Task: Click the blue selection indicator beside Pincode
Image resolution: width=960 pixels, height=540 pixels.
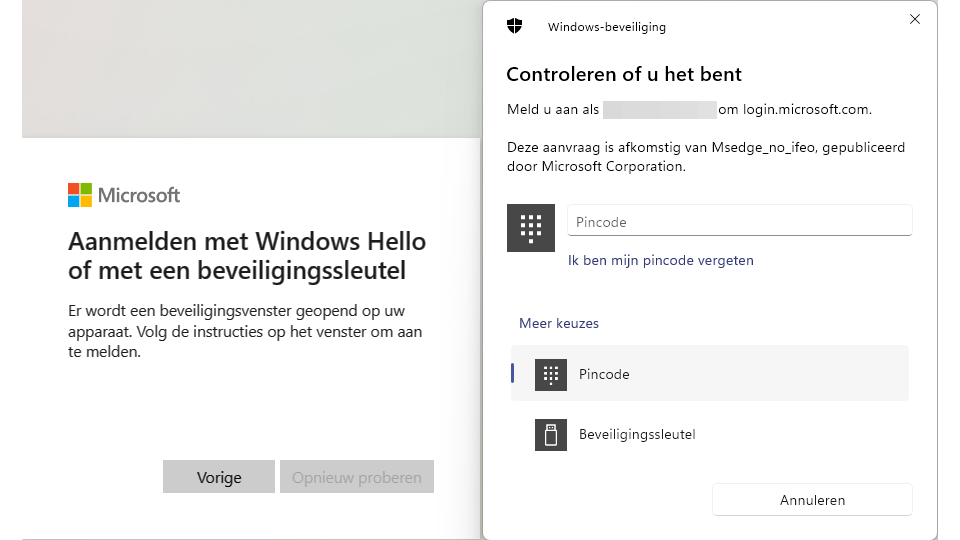Action: [x=513, y=374]
